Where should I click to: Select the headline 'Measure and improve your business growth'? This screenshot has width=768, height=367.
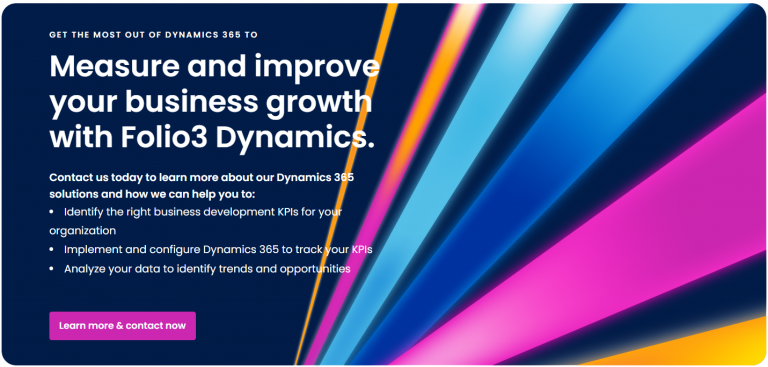pos(215,102)
